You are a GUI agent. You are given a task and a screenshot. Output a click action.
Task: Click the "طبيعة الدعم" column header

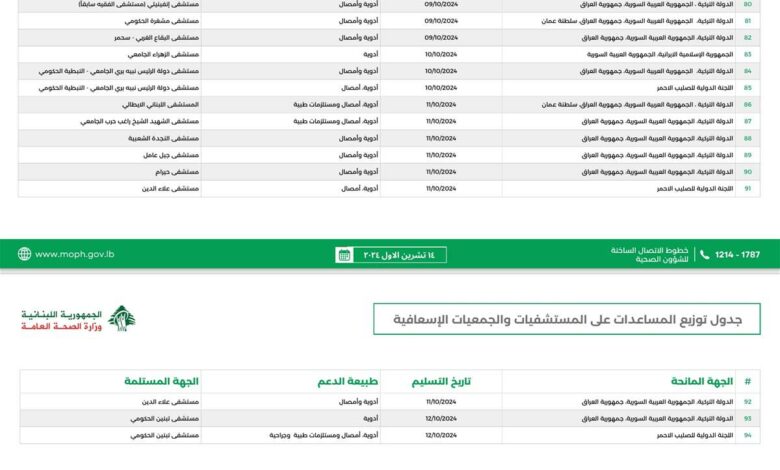point(348,381)
